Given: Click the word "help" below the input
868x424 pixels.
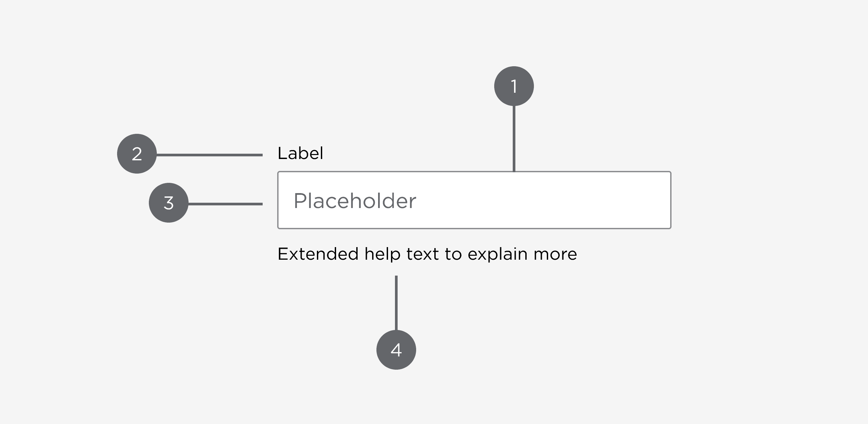Looking at the screenshot, I should (382, 255).
